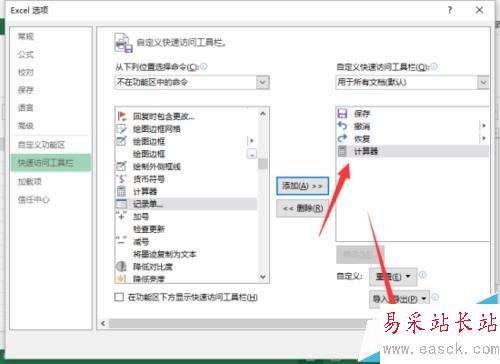Click the 货币符号 dollar icon
500x364 pixels.
(122, 179)
